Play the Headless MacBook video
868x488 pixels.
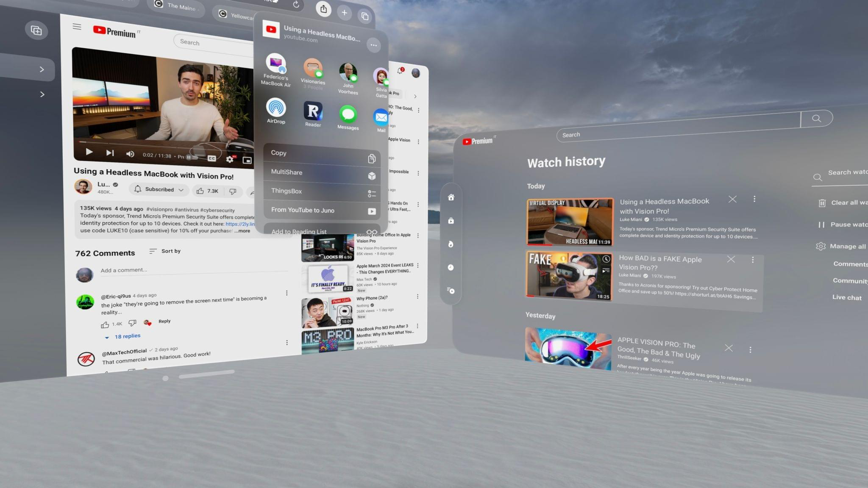click(x=89, y=152)
